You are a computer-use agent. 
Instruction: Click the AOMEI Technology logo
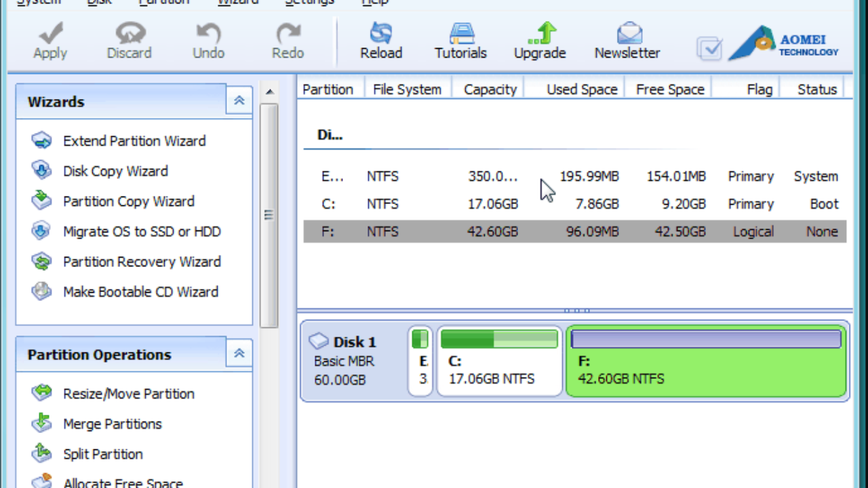click(x=785, y=43)
